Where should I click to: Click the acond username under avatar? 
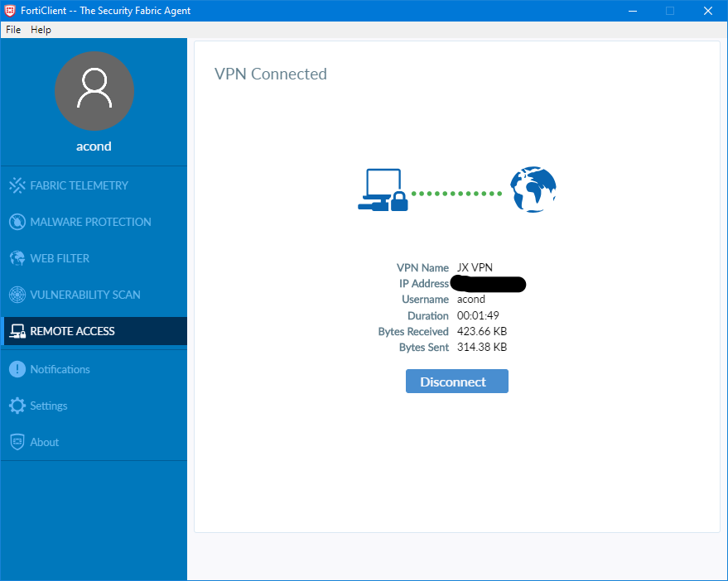[x=94, y=146]
